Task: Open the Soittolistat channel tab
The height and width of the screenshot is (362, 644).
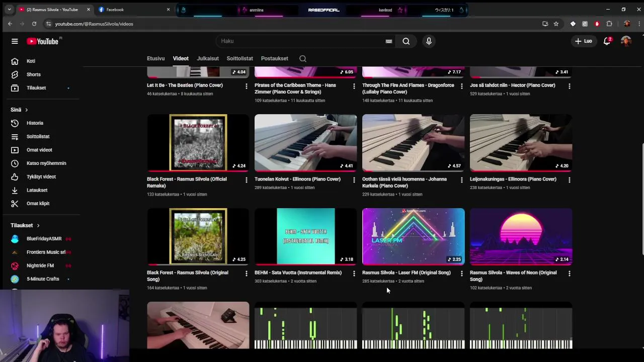Action: click(239, 58)
